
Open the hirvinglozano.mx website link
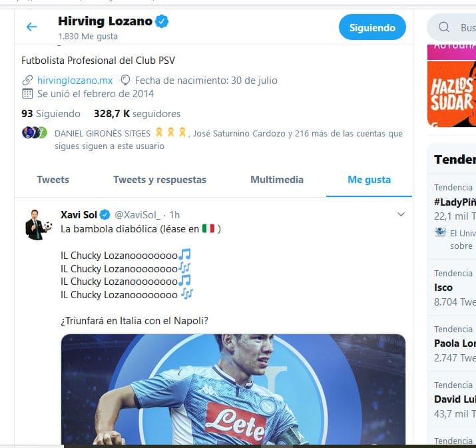[75, 81]
